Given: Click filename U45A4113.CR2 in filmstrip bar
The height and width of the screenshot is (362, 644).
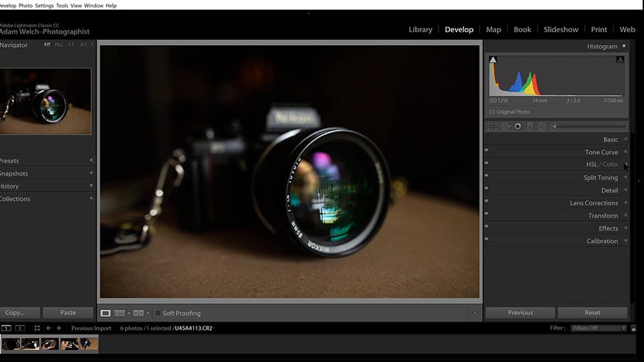Looking at the screenshot, I should 193,328.
